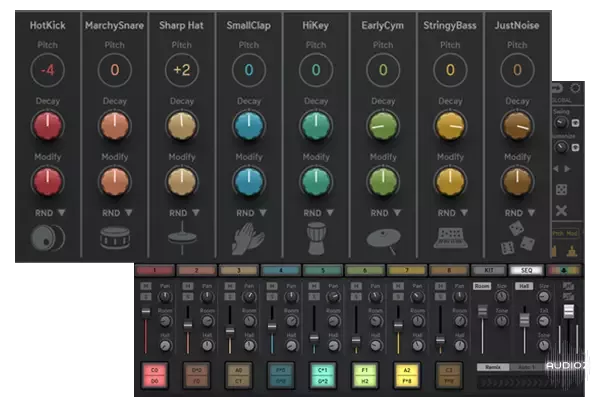The height and width of the screenshot is (400, 600).
Task: Click the HotKick Decay knob
Action: [47, 126]
